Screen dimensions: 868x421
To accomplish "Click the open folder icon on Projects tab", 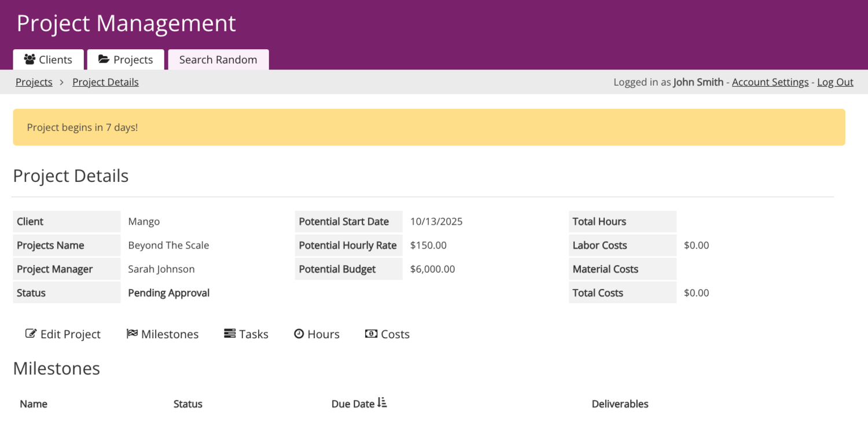I will pyautogui.click(x=104, y=59).
